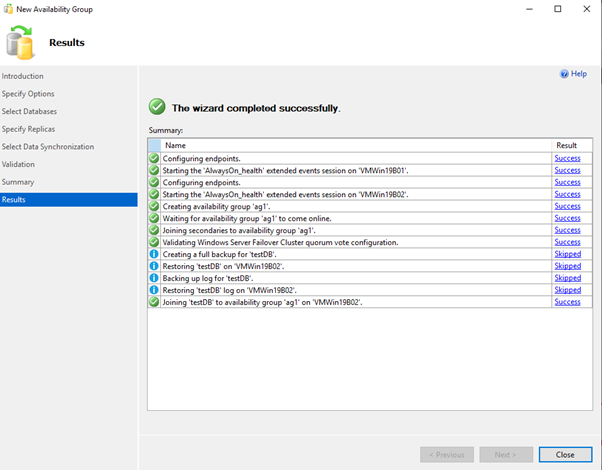The image size is (602, 470).
Task: Click the database Results header icon
Action: click(x=20, y=43)
